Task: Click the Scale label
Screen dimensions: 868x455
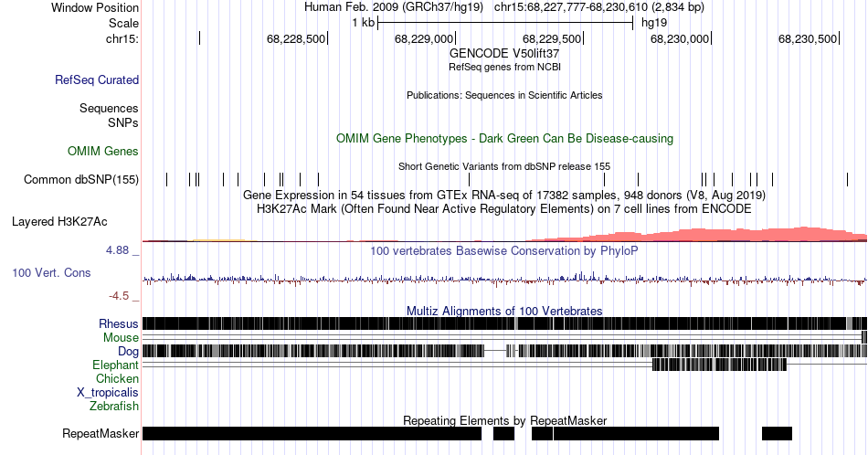Action: point(123,23)
